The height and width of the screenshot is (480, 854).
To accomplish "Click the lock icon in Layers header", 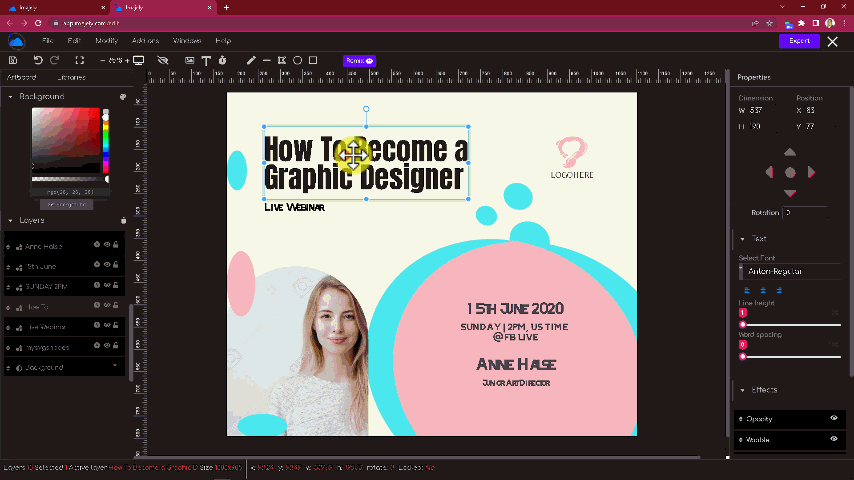I will tap(124, 221).
